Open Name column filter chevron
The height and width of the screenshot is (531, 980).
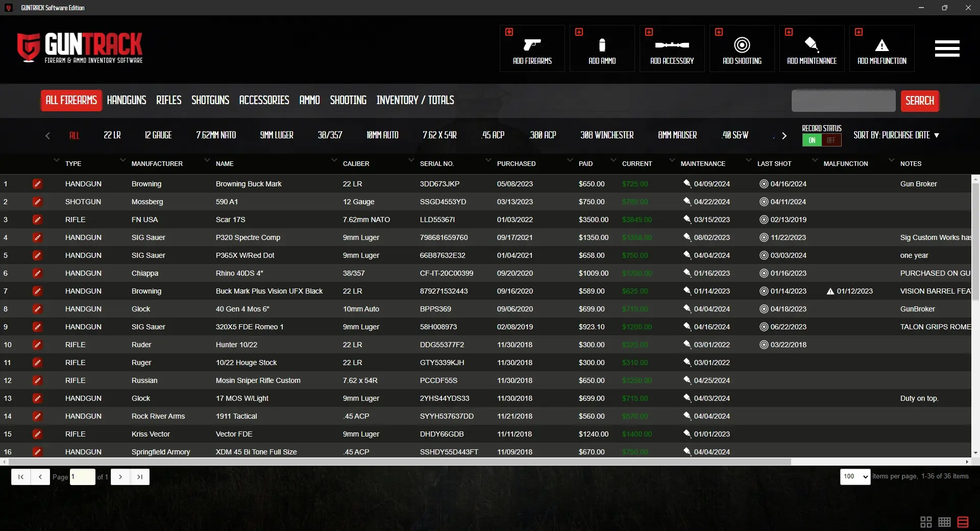coord(207,160)
